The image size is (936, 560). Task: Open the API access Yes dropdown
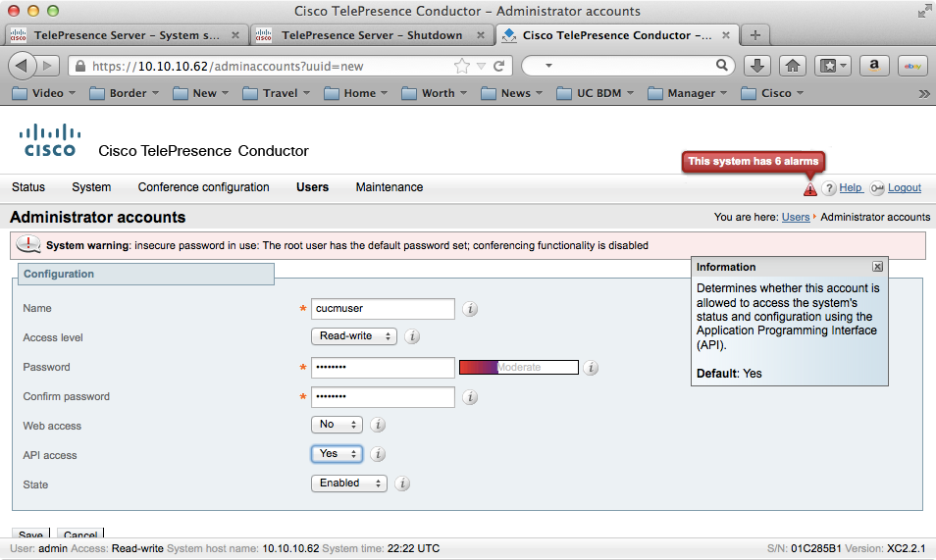click(337, 454)
